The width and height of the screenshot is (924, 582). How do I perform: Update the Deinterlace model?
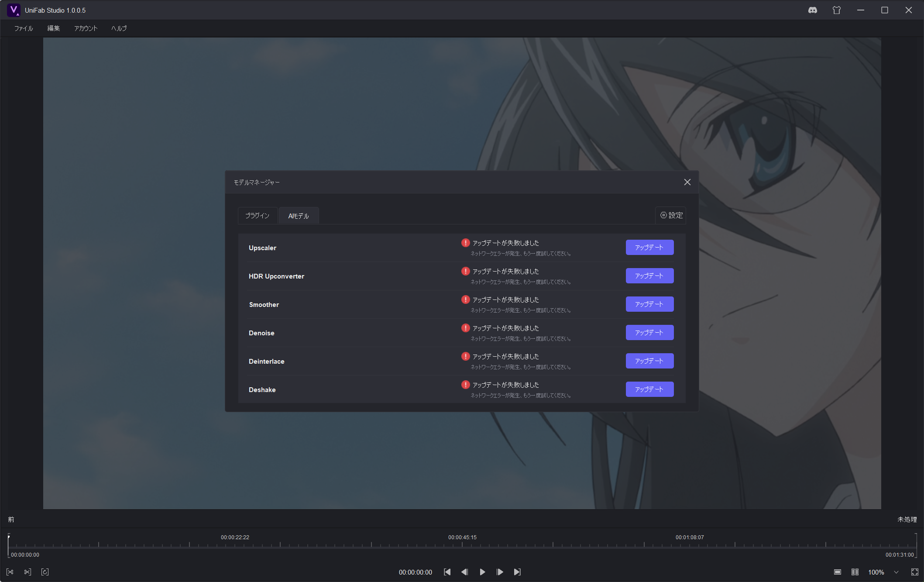(649, 361)
